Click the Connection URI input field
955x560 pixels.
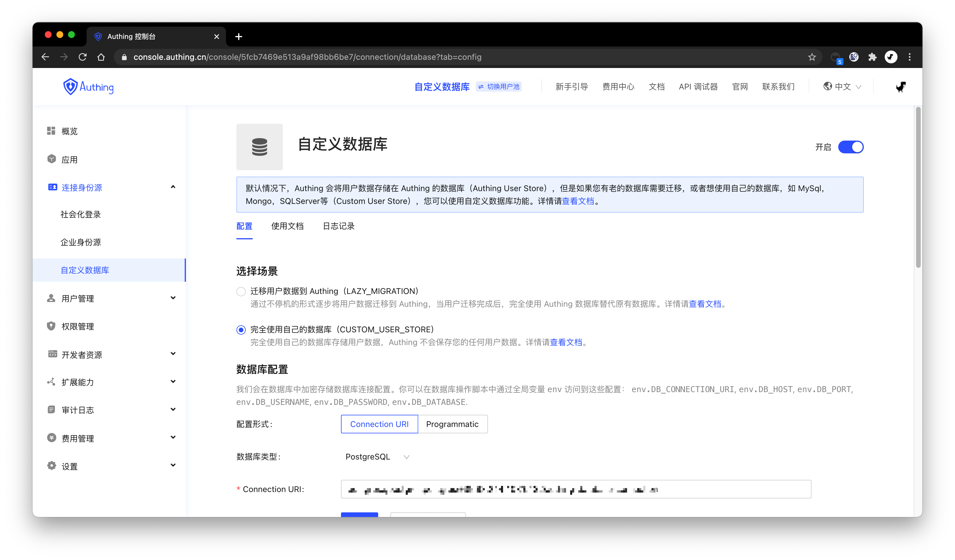(x=576, y=489)
